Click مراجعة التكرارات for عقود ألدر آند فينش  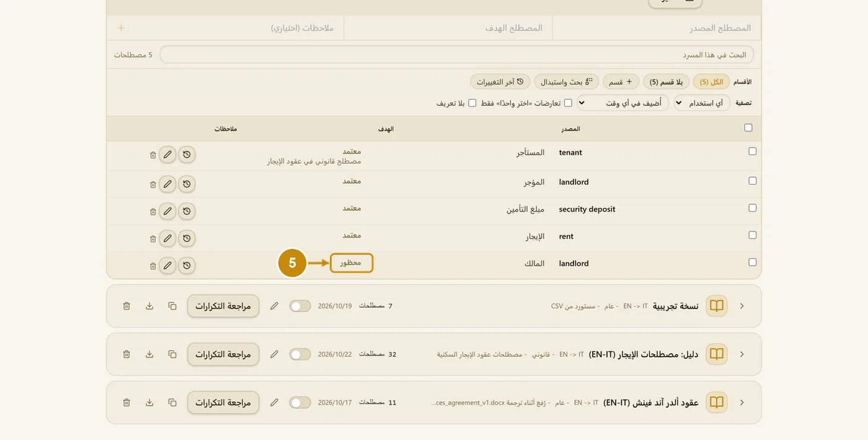click(x=223, y=403)
